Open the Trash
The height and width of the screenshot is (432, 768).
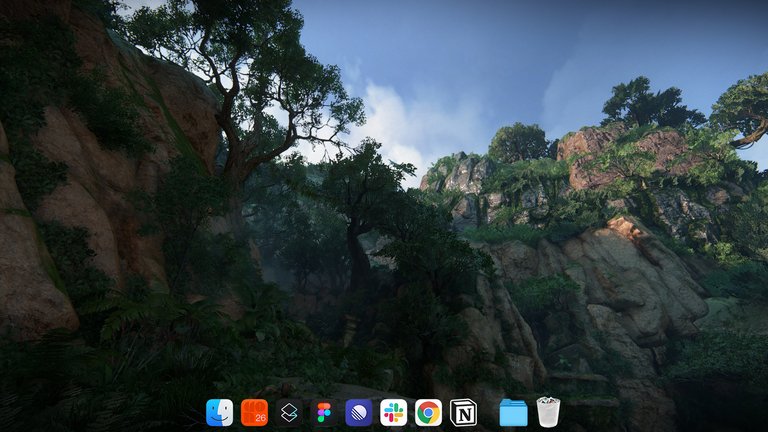(x=548, y=412)
